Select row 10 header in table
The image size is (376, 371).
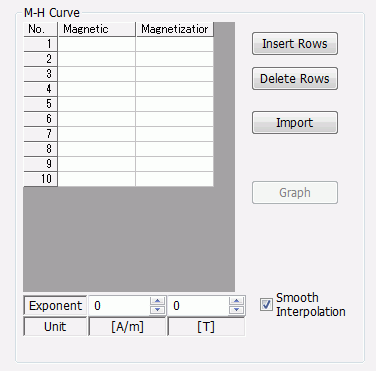tap(40, 179)
